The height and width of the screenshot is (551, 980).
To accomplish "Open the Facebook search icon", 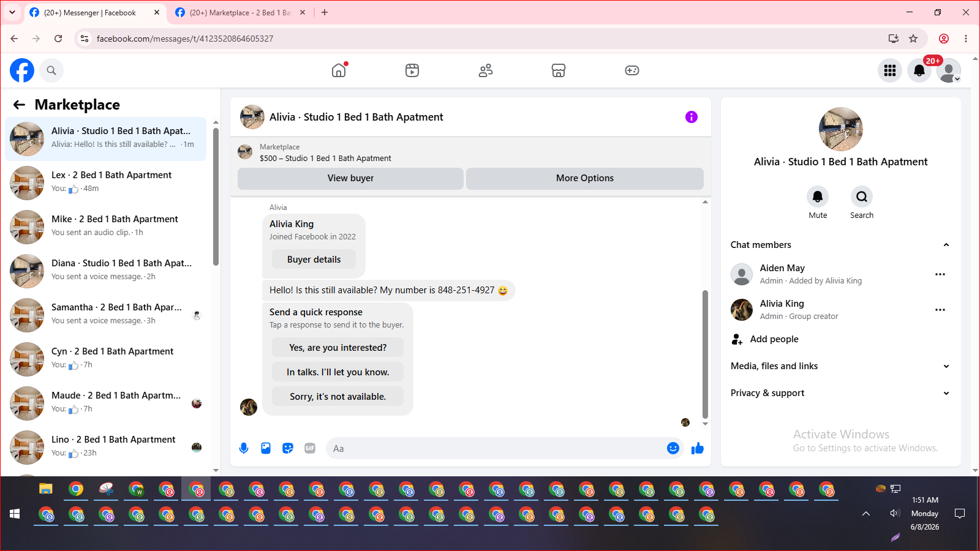I will point(51,70).
